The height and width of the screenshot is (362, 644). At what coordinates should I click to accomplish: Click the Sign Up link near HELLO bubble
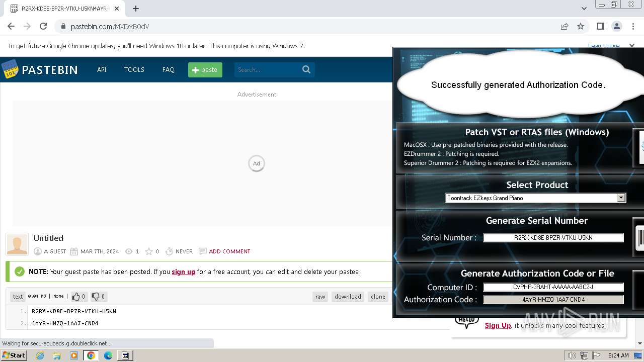(x=498, y=325)
